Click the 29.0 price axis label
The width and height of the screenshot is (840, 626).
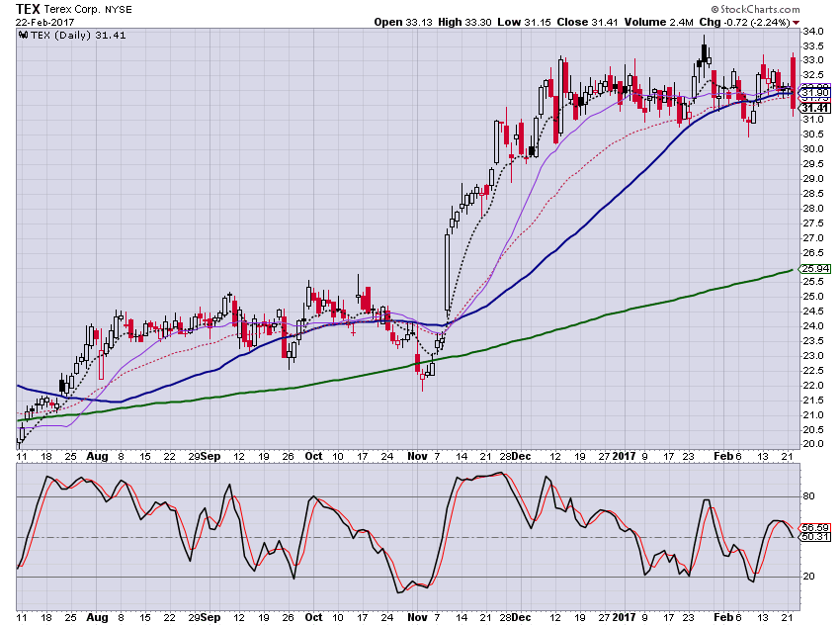812,178
